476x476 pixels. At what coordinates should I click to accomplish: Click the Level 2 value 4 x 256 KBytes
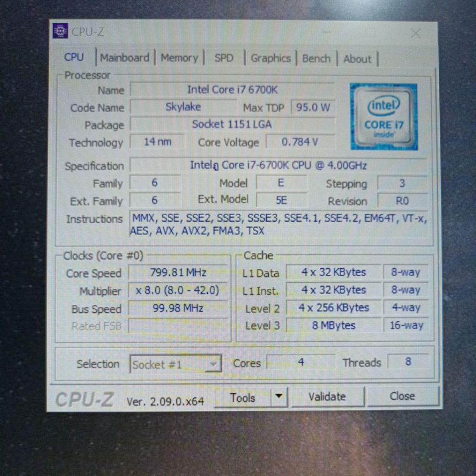pos(333,308)
